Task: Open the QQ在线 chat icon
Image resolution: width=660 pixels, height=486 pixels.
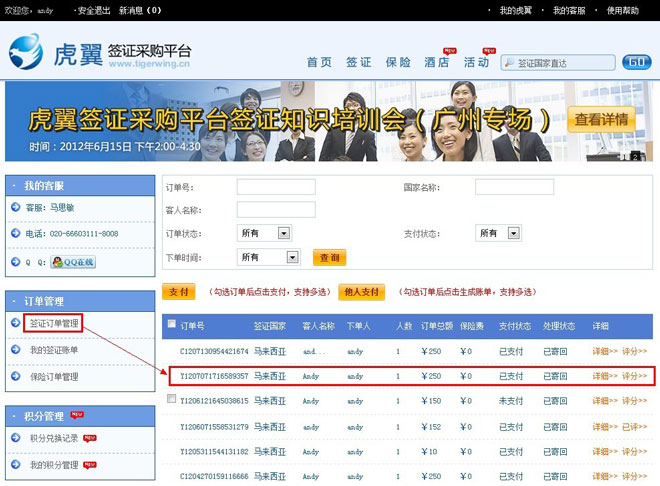Action: pos(73,262)
